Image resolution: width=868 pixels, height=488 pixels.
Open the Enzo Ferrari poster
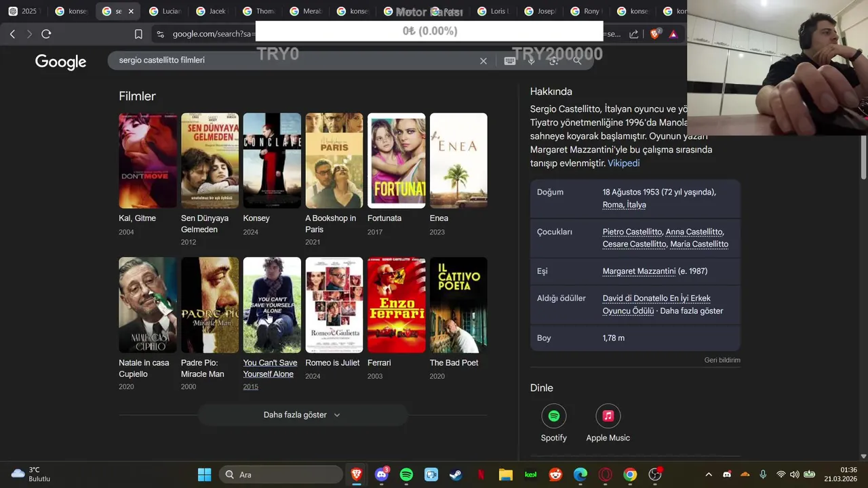[x=396, y=305]
